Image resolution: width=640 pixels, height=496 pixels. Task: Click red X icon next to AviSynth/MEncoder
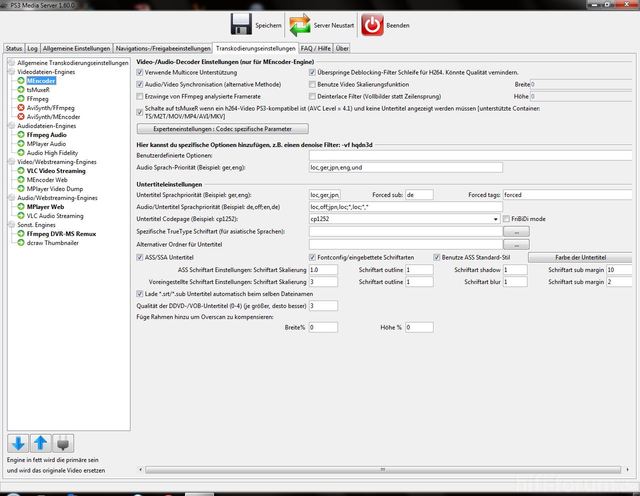click(x=21, y=116)
